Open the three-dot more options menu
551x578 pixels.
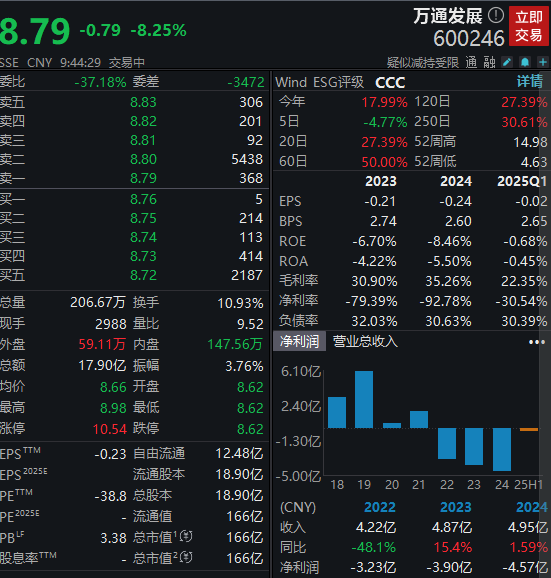point(537,342)
